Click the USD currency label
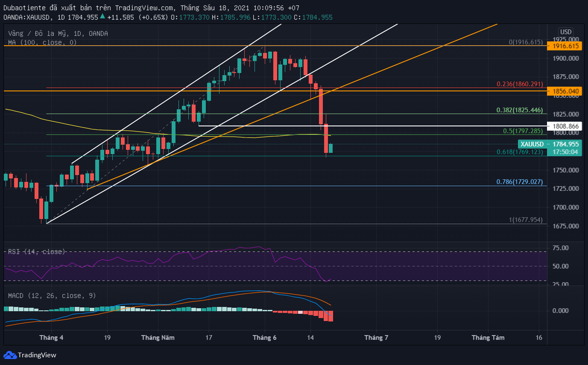Image resolution: width=588 pixels, height=365 pixels. click(x=566, y=32)
